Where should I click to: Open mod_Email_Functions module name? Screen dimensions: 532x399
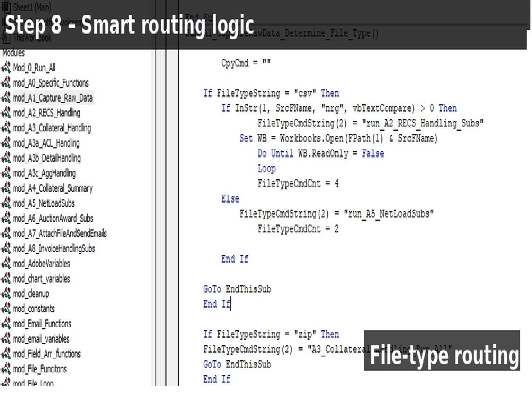[42, 324]
